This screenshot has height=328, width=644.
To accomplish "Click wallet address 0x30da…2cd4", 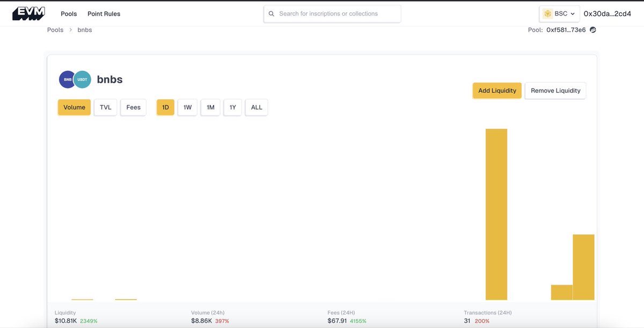I will [608, 14].
